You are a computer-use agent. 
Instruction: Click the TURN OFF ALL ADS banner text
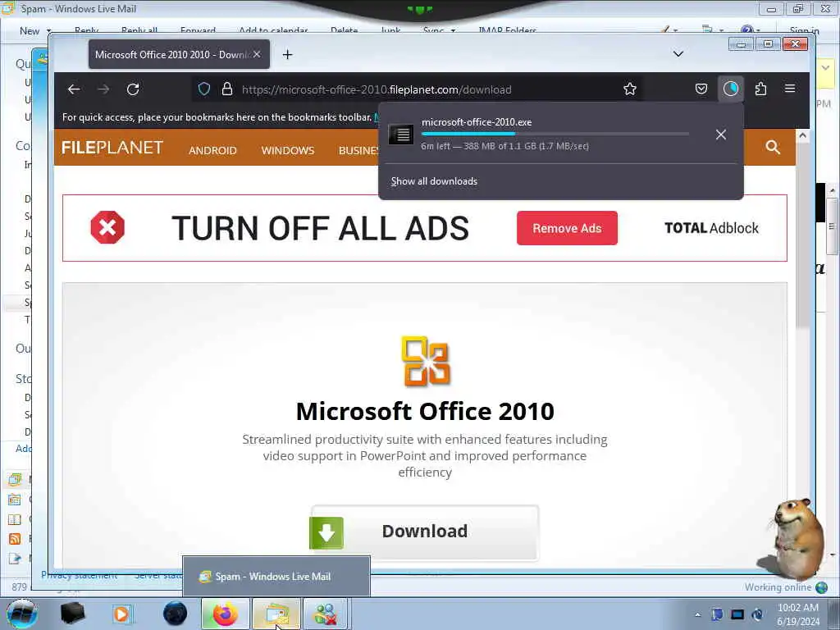click(321, 228)
